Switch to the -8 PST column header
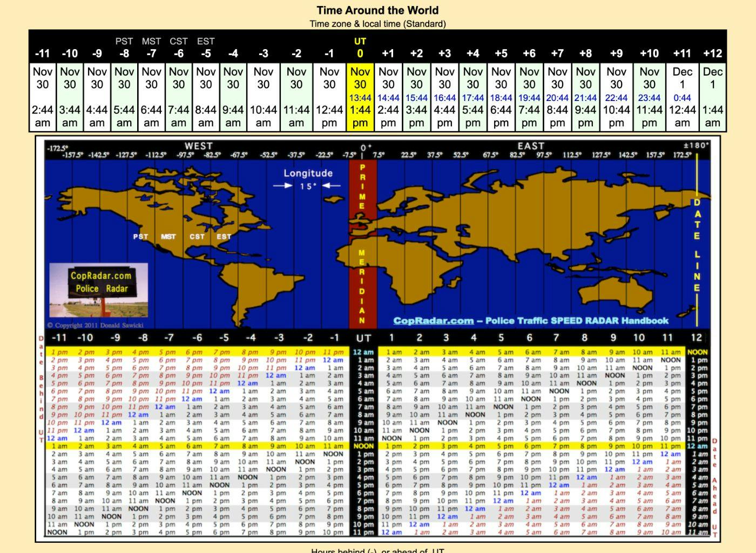The width and height of the screenshot is (756, 553). 124,48
